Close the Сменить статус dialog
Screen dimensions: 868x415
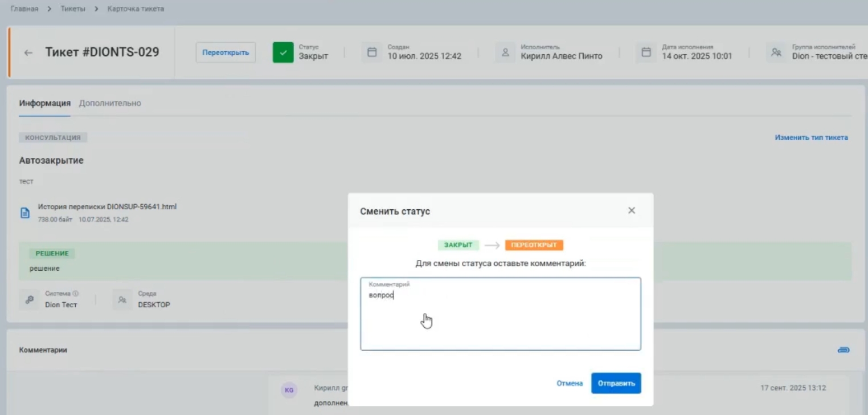631,210
